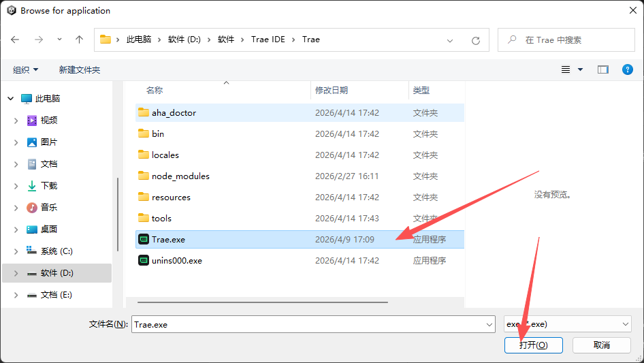Click 此电脑 in the address breadcrumb
644x363 pixels.
139,40
